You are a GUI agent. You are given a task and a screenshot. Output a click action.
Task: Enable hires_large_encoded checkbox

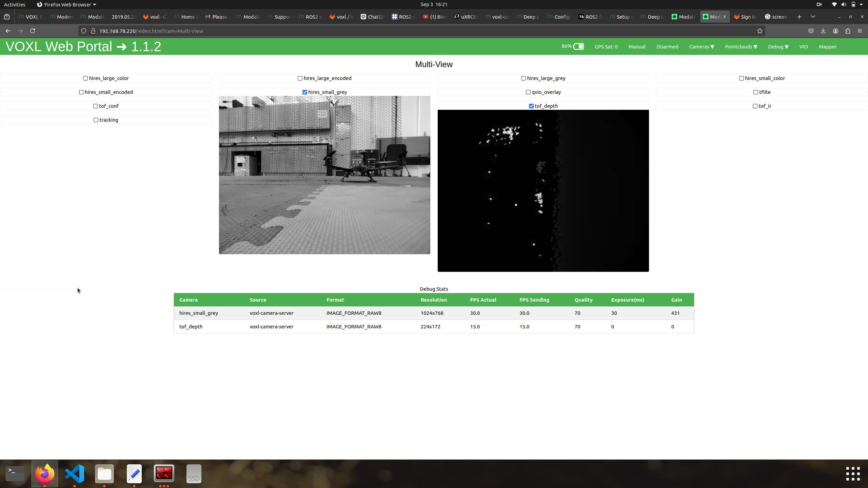click(300, 78)
